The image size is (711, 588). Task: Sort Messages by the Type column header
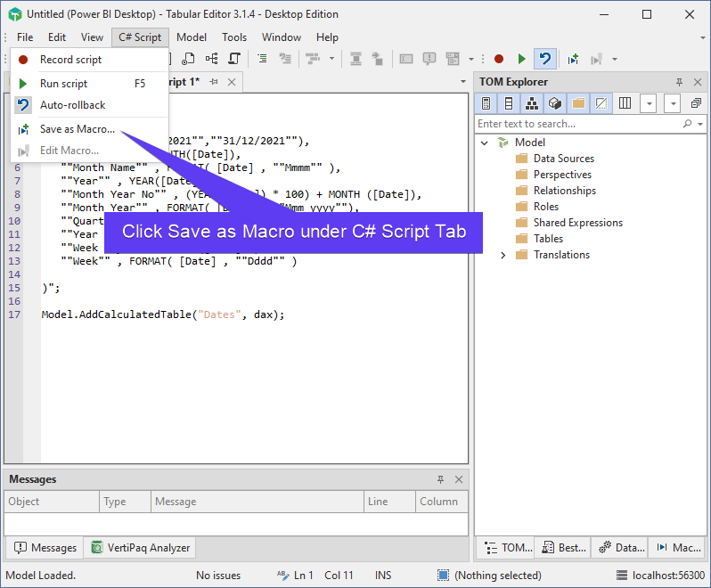(125, 502)
